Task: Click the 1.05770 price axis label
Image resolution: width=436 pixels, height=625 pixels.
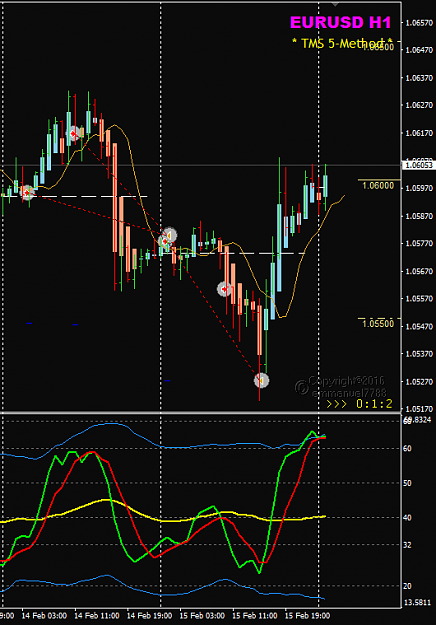Action: click(419, 244)
